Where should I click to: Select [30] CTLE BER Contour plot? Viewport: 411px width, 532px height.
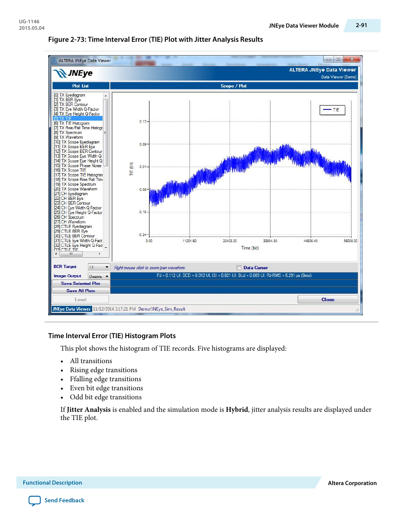[x=74, y=236]
